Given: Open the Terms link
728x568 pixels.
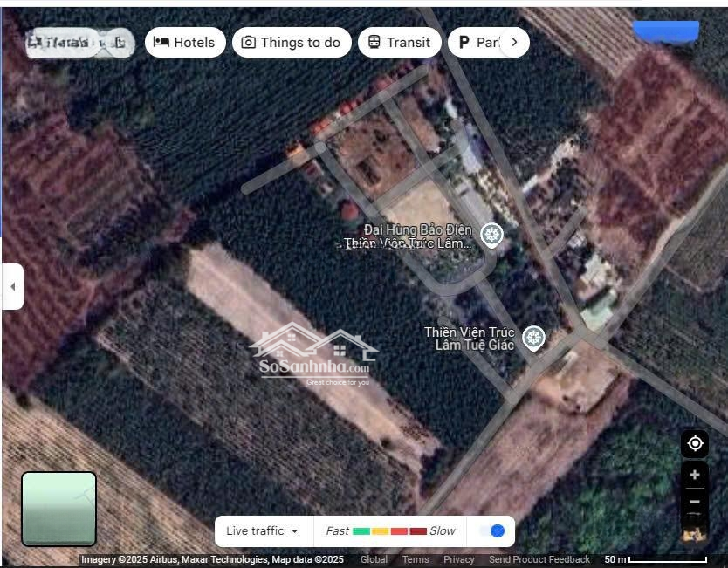Looking at the screenshot, I should click(x=416, y=559).
